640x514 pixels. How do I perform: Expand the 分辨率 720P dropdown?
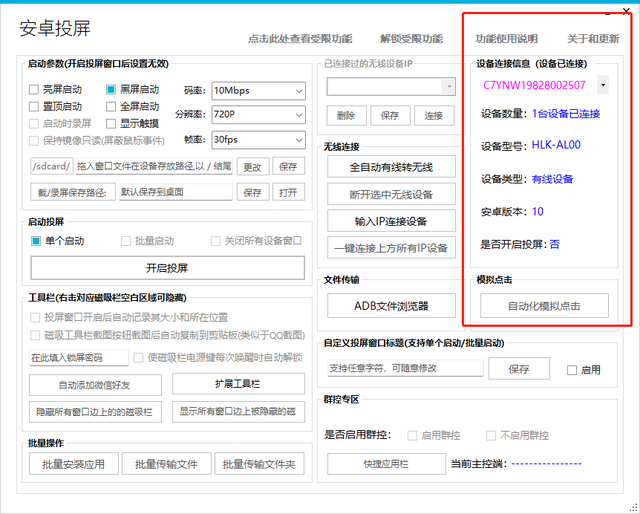258,115
